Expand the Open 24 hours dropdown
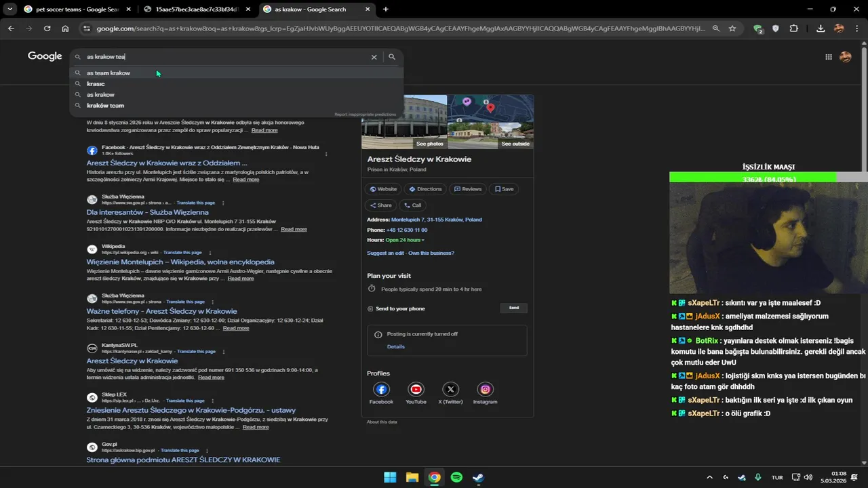Viewport: 868px width, 488px height. coord(405,240)
